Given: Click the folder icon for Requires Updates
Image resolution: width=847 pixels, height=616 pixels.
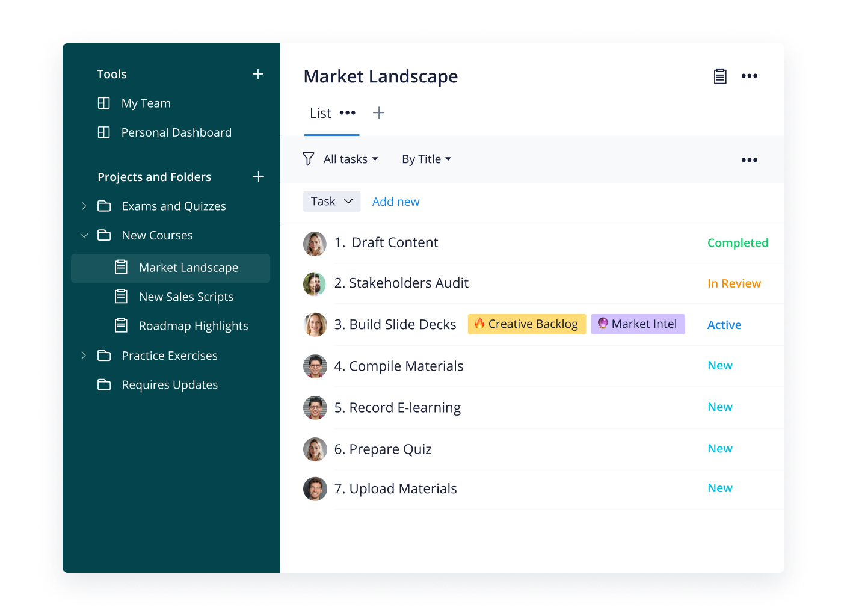Looking at the screenshot, I should (104, 384).
